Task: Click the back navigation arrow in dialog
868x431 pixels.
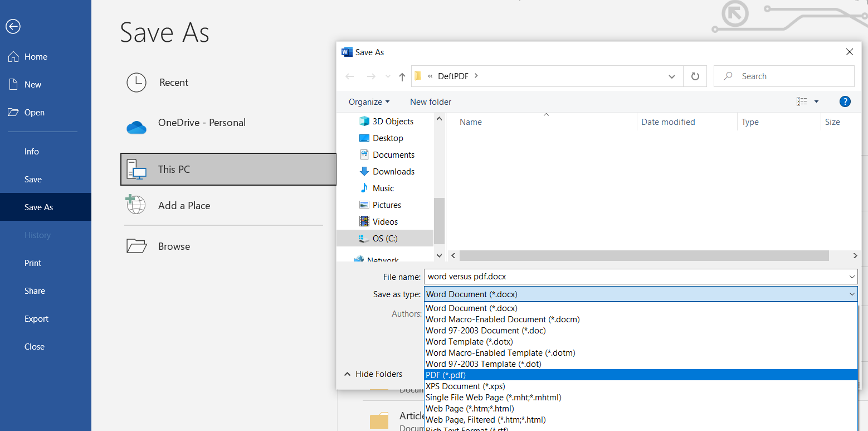Action: (x=350, y=76)
